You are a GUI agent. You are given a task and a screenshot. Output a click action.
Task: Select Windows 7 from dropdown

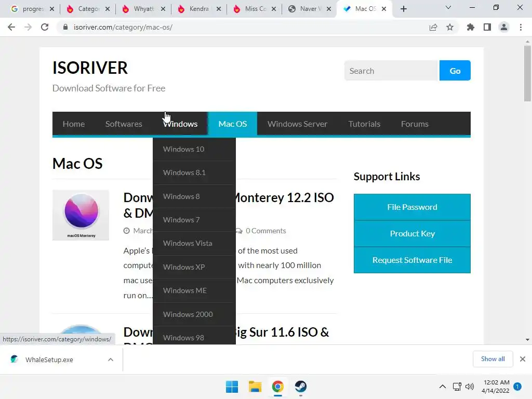pos(194,220)
